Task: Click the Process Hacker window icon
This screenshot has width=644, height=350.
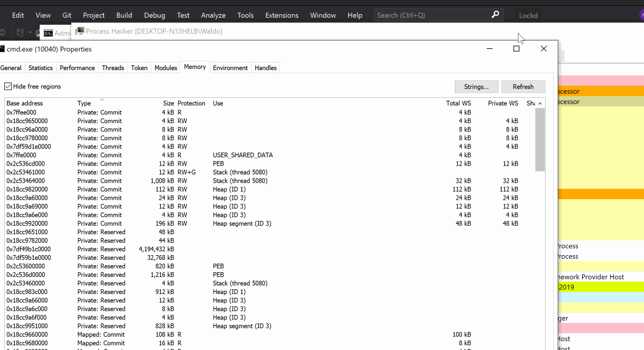Action: point(80,31)
